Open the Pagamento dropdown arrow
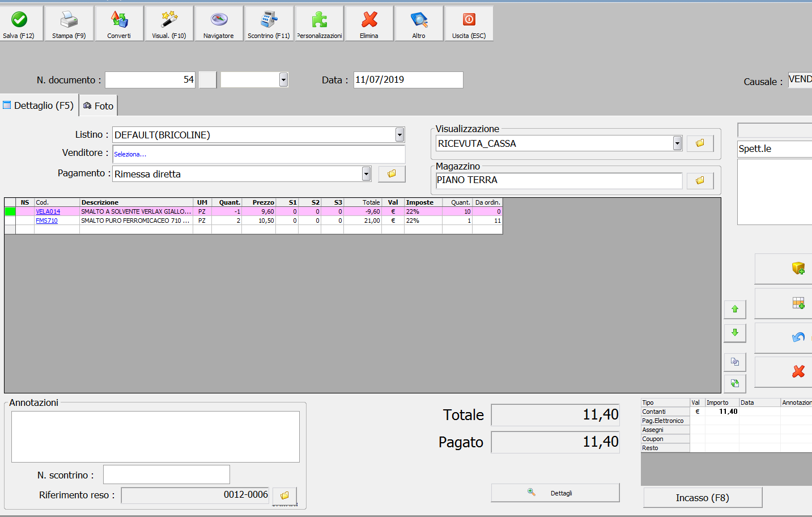The height and width of the screenshot is (517, 812). click(366, 174)
